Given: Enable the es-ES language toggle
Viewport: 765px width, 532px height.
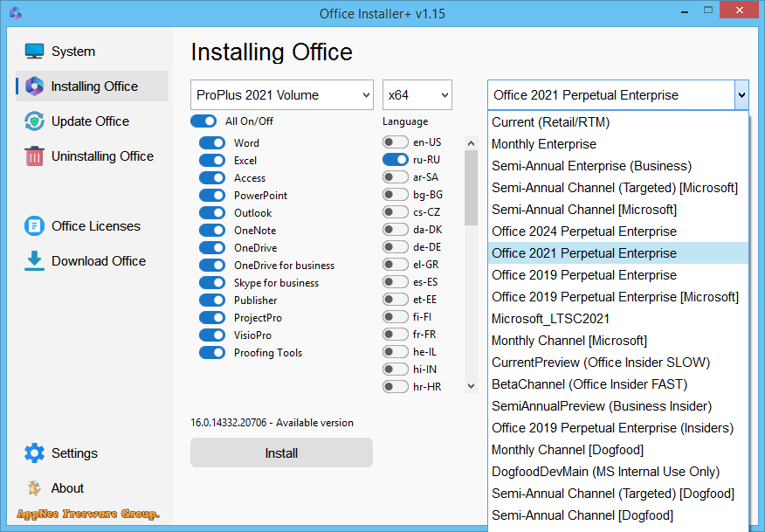Looking at the screenshot, I should pos(396,282).
